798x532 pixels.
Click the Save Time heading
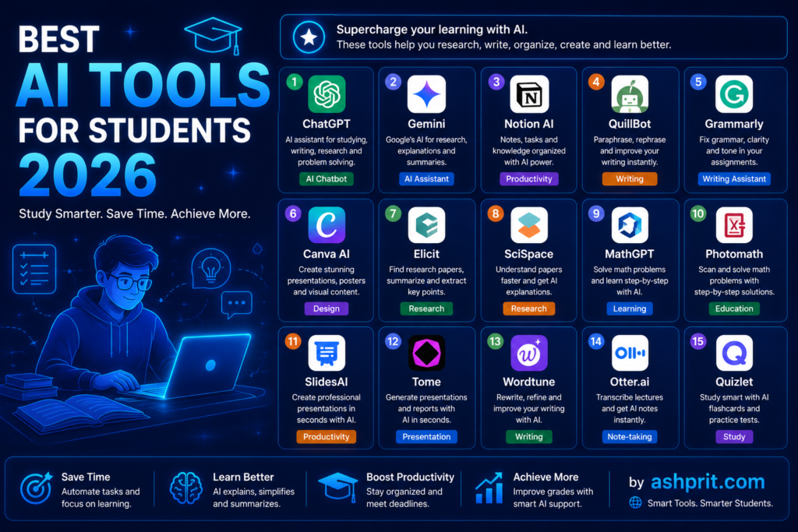click(86, 477)
